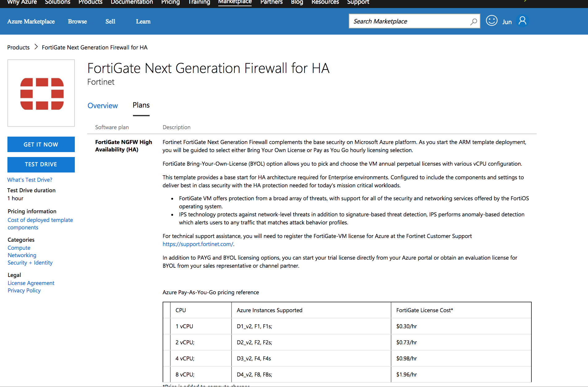Viewport: 588px width, 387px height.
Task: Click the FortiGate NGFW High Availability plan name
Action: pyautogui.click(x=124, y=146)
